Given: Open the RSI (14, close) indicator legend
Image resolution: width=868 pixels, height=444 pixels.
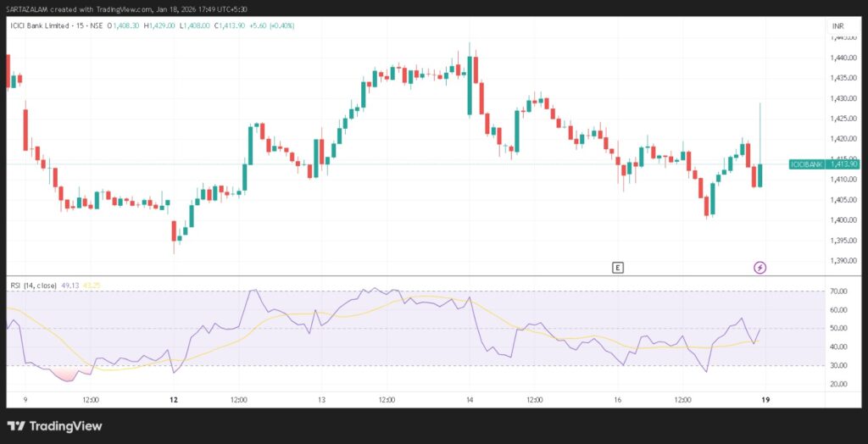Looking at the screenshot, I should 33,286.
